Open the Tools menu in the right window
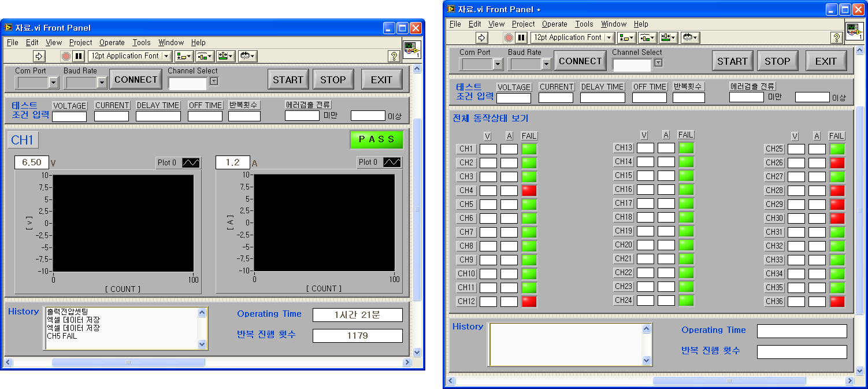868x389 pixels. [x=584, y=24]
